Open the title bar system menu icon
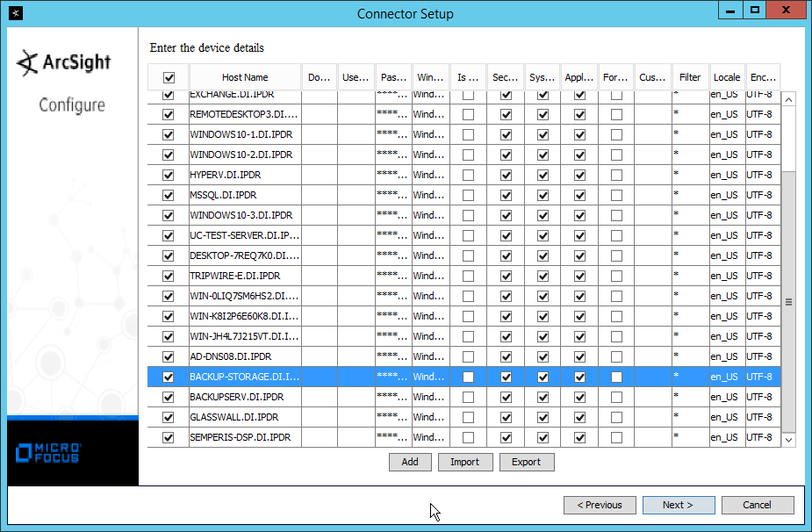This screenshot has width=812, height=532. 15,13
